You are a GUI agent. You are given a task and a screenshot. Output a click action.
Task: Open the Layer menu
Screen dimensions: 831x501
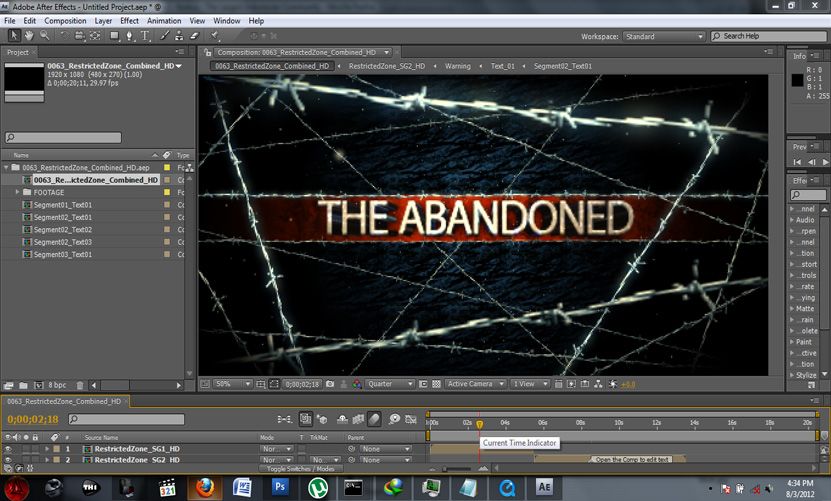pos(103,21)
